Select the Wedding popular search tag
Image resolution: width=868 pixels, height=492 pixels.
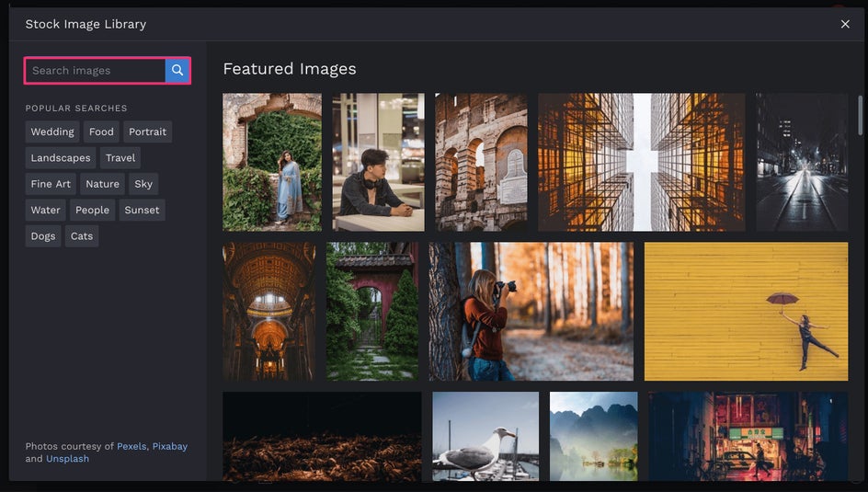tap(52, 132)
